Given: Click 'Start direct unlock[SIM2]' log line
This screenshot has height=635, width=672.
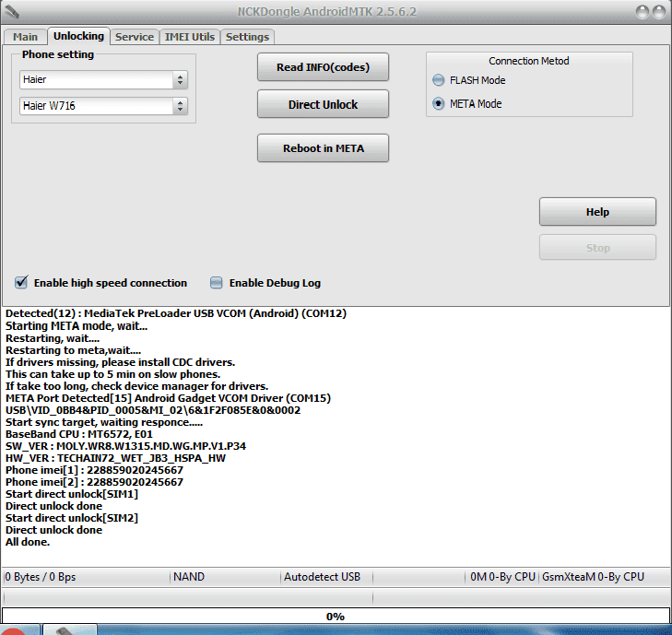Looking at the screenshot, I should pyautogui.click(x=72, y=518).
